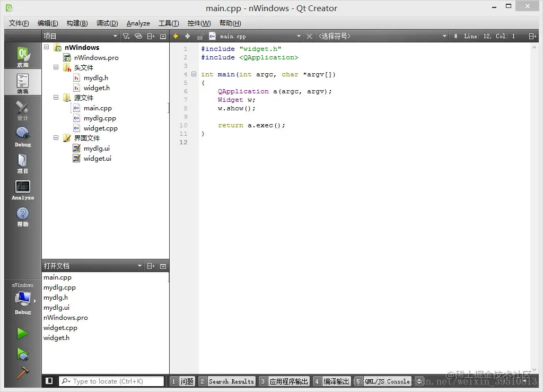Viewport: 543px width, 392px height.
Task: Fold the main function code block
Action: [x=194, y=74]
